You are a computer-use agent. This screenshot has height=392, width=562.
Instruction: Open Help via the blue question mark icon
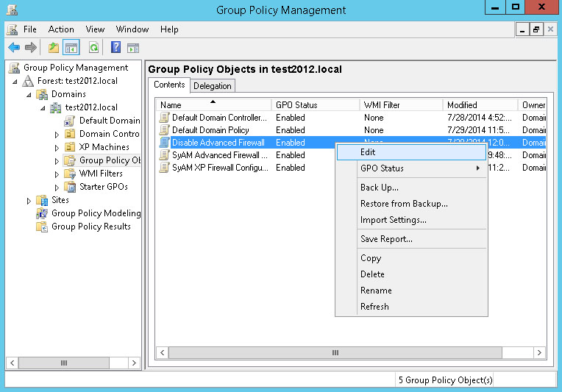click(x=115, y=48)
